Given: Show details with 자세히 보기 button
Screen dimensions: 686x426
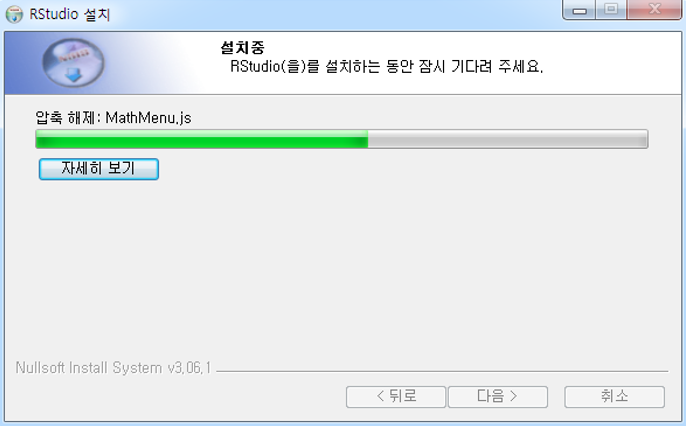Looking at the screenshot, I should point(99,169).
